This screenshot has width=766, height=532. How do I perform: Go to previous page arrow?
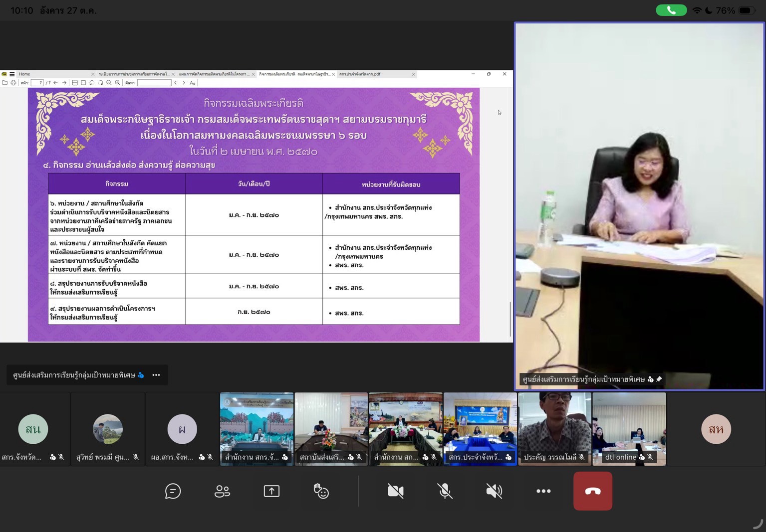pos(55,83)
